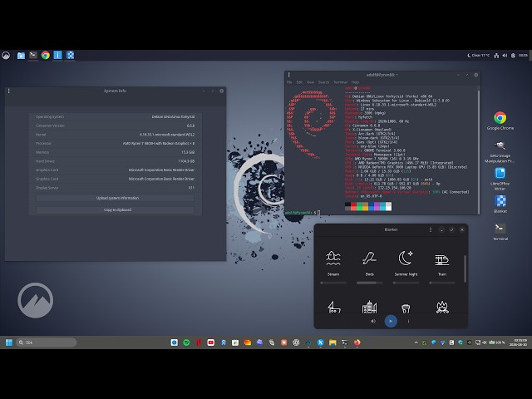Open the Cinnamon panel clock

523,56
